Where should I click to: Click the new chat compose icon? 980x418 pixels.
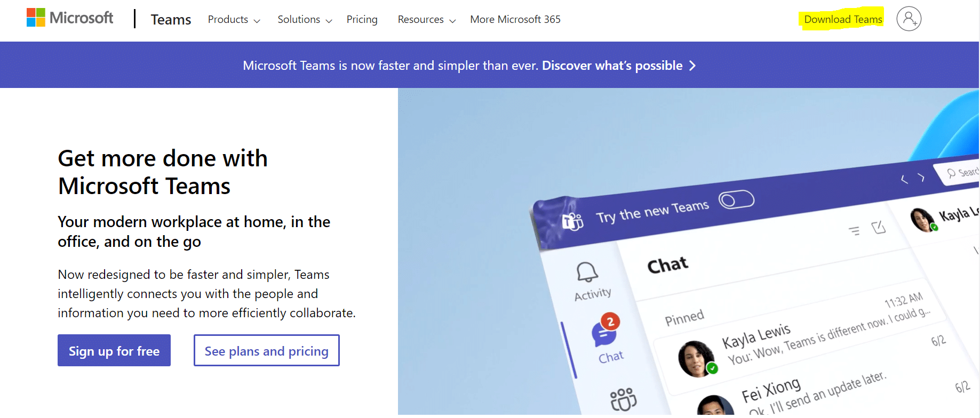pyautogui.click(x=879, y=228)
